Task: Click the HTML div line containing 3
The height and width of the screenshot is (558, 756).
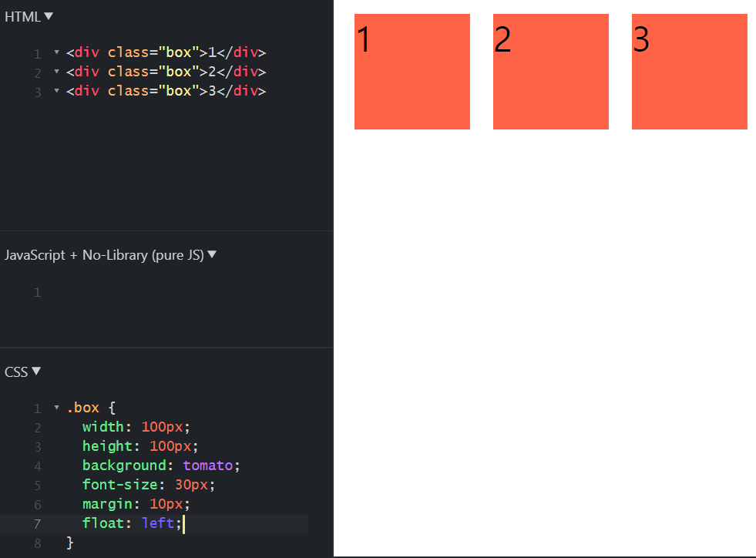Action: (166, 91)
